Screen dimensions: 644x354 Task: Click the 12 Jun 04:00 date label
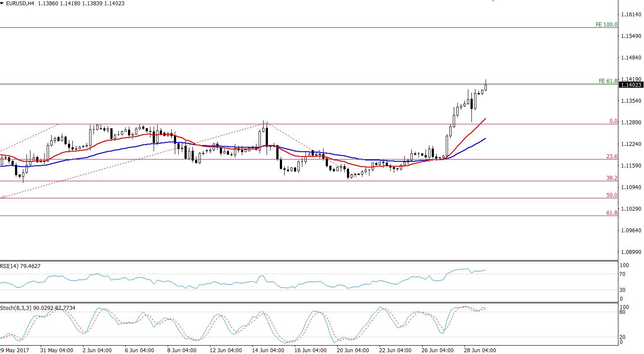coord(225,350)
